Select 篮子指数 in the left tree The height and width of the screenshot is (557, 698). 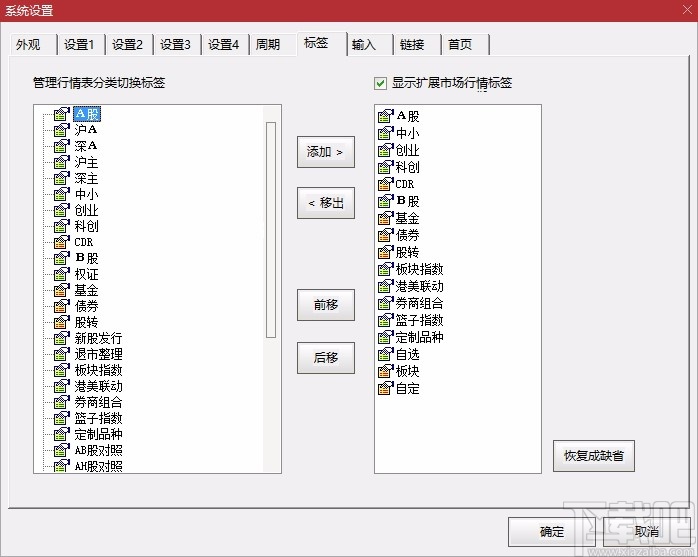(x=98, y=419)
